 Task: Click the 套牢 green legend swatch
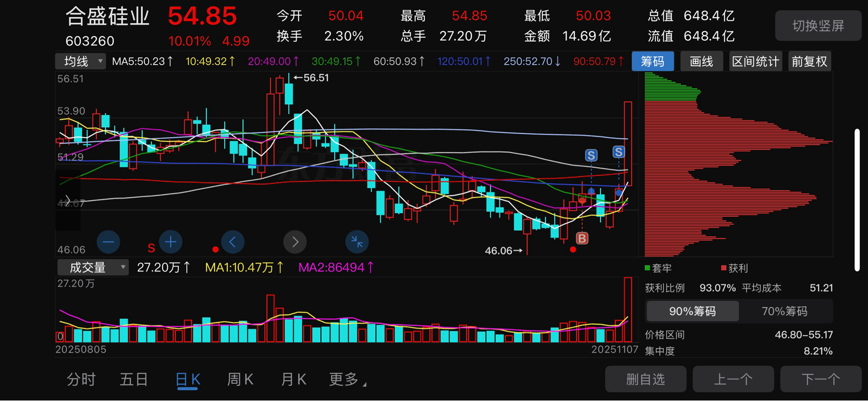click(x=647, y=268)
